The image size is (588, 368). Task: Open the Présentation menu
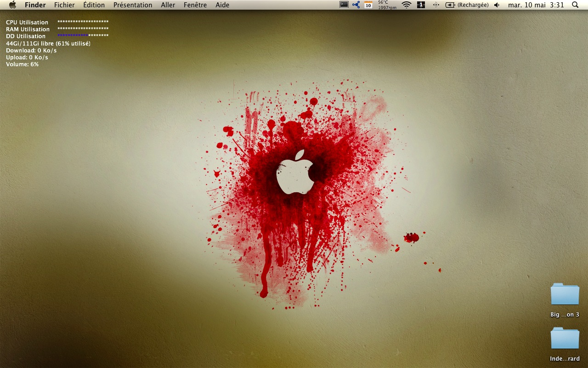(x=133, y=5)
